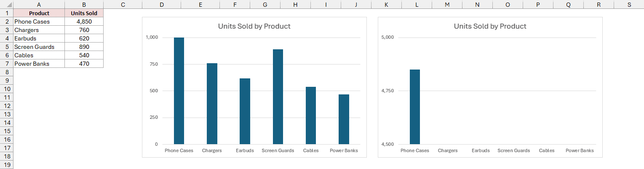644x169 pixels.
Task: Select the right chart's title Units Sold by Product
Action: (x=490, y=26)
